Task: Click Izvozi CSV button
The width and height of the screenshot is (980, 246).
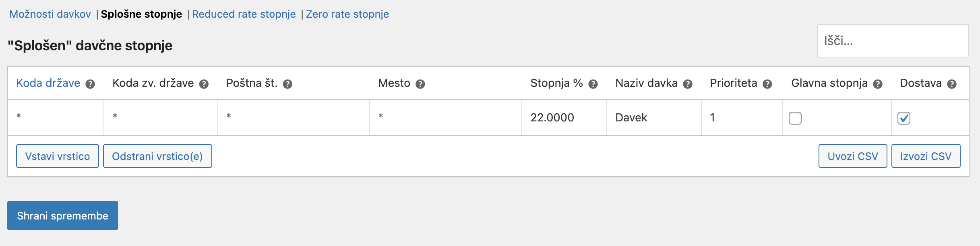Action: click(x=926, y=156)
